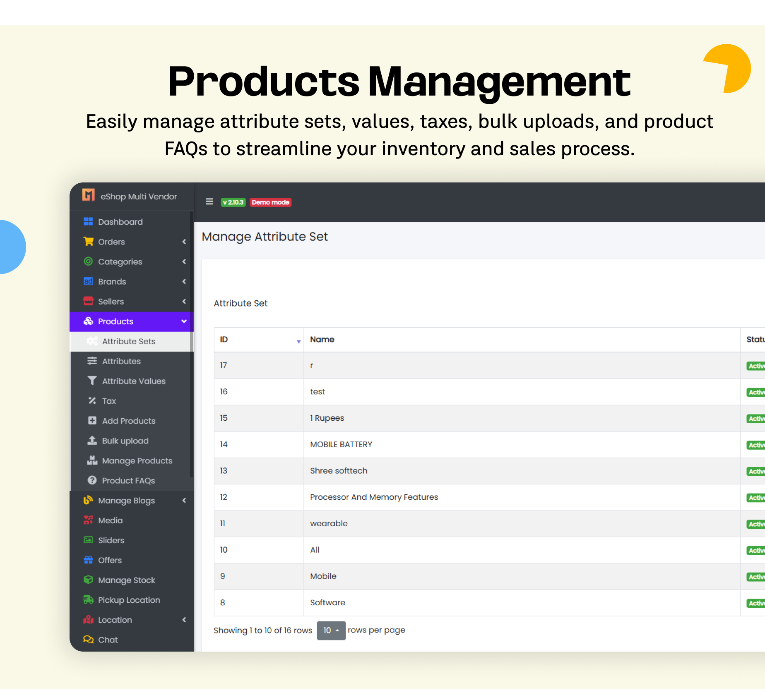The image size is (765, 700).
Task: Click the hamburger menu icon in header
Action: click(x=209, y=201)
